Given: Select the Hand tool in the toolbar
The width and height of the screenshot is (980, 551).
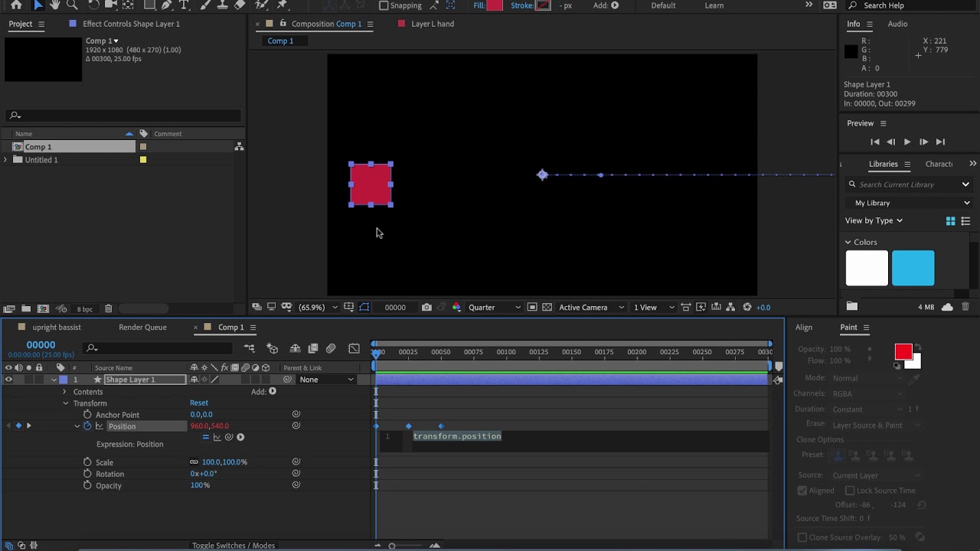Looking at the screenshot, I should 55,5.
